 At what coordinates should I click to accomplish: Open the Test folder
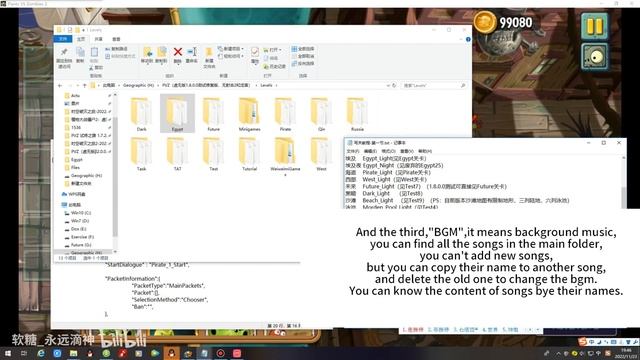click(213, 154)
